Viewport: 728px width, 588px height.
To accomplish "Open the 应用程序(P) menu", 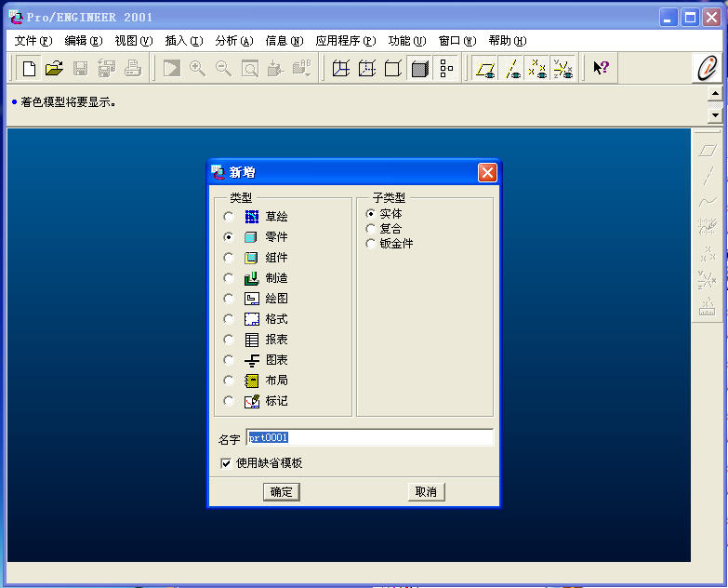I will (346, 41).
